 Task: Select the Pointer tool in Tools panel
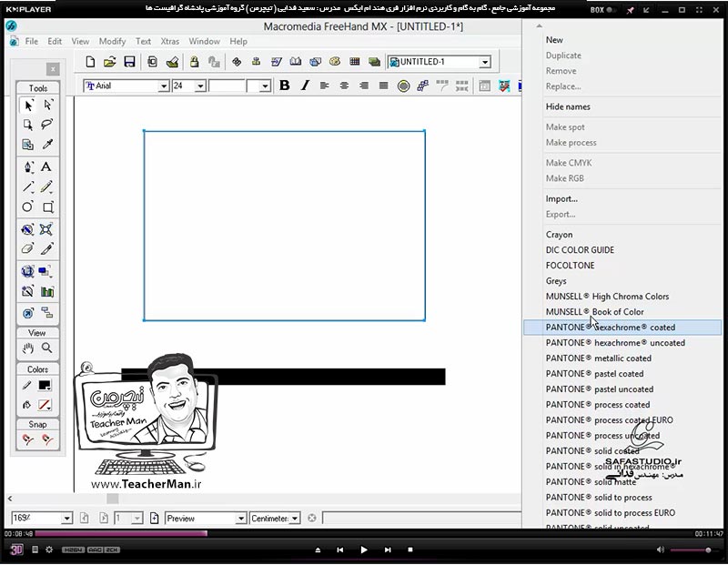[x=28, y=106]
